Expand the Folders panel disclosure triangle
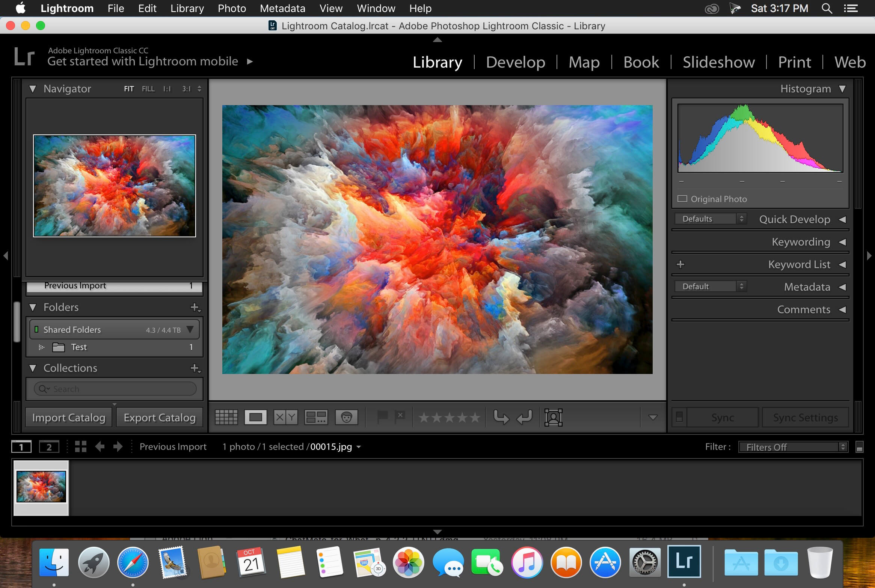Viewport: 875px width, 588px height. tap(33, 306)
